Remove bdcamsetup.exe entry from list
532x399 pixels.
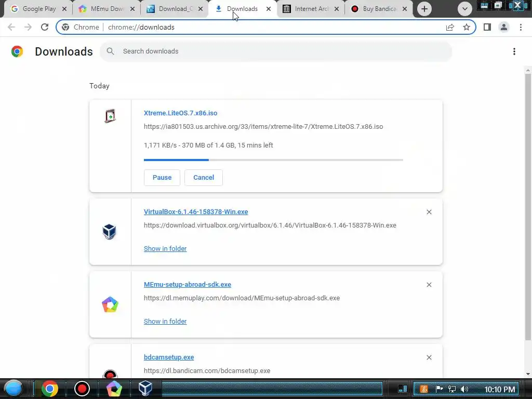pos(429,357)
